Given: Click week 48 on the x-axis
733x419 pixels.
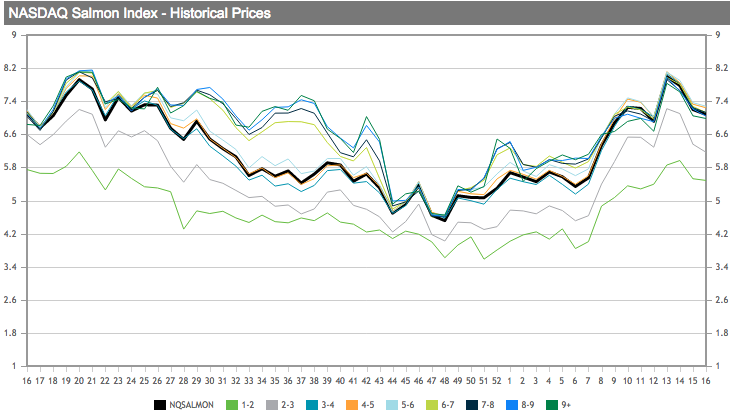Looking at the screenshot, I should coord(445,381).
